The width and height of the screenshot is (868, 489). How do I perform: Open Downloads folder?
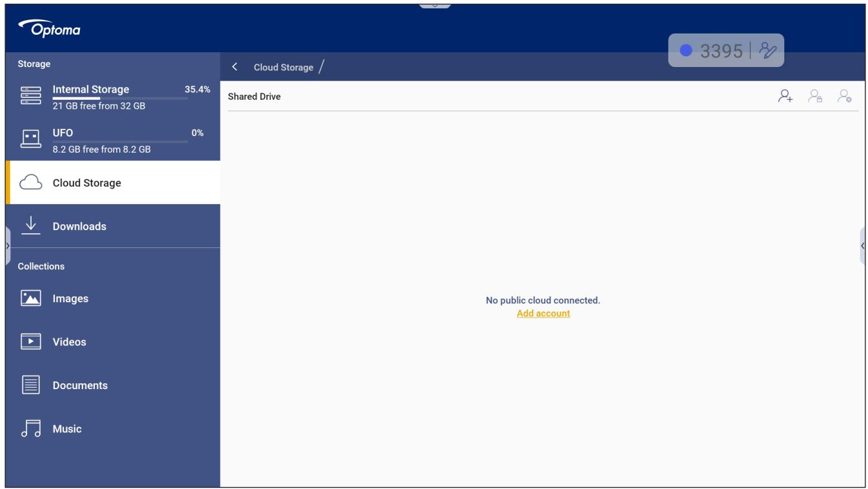pos(112,226)
